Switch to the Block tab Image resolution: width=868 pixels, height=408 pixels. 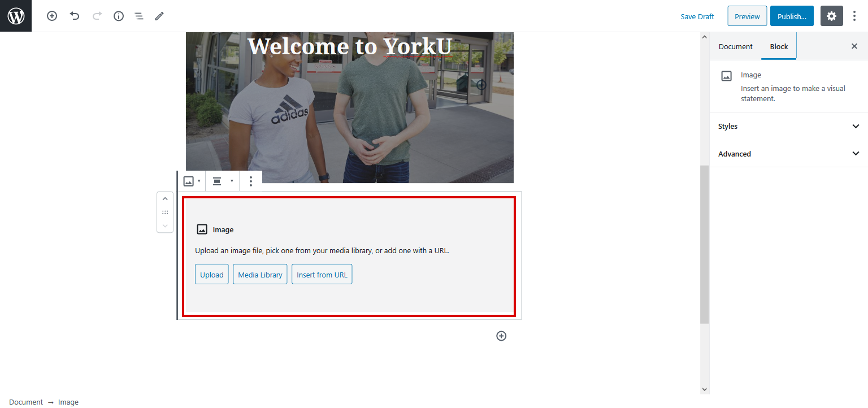pyautogui.click(x=779, y=47)
